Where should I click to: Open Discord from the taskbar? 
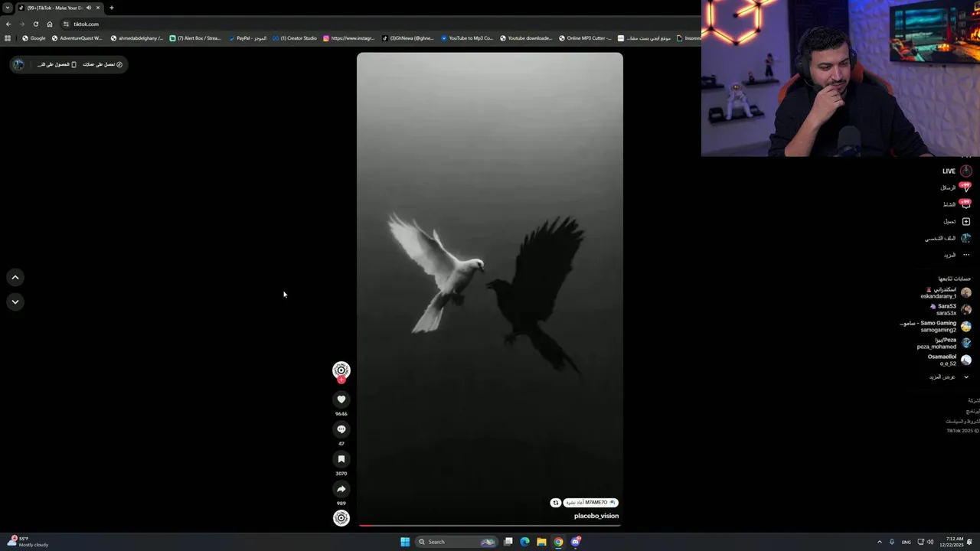576,542
